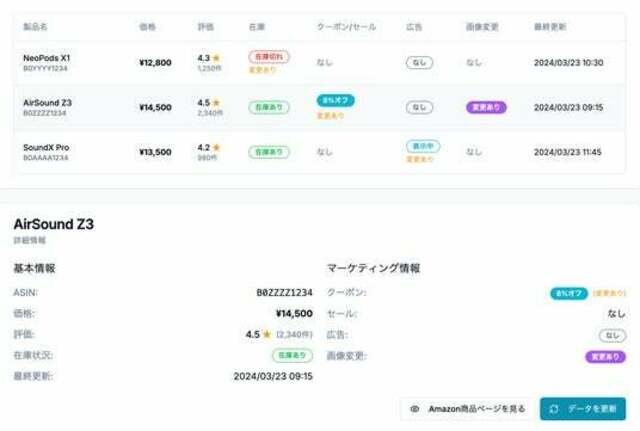Click the detail panel last updated 2024/03/23 09:15
This screenshot has width=640, height=431.
(273, 376)
